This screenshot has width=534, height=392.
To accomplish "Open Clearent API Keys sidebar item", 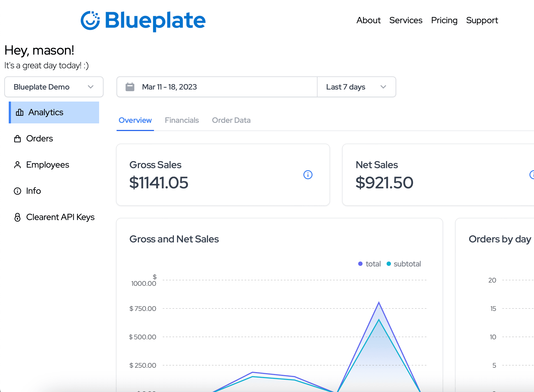I will (x=54, y=217).
